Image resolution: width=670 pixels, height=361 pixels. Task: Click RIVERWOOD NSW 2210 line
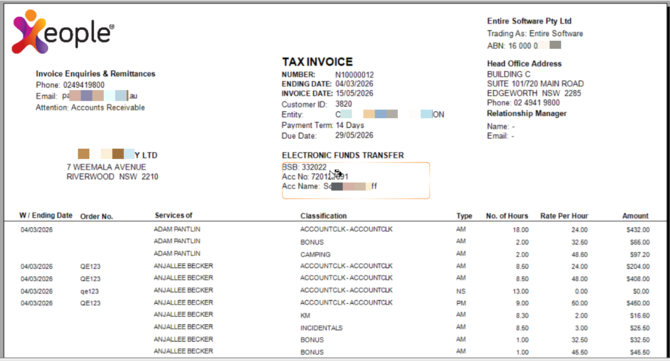point(112,176)
